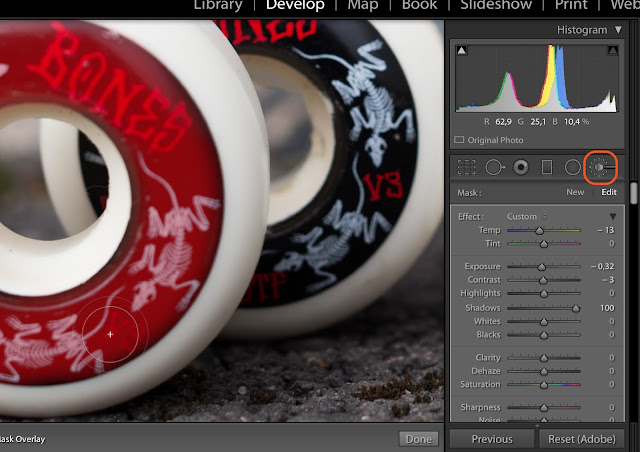
Task: Click the Done button
Action: [x=419, y=439]
